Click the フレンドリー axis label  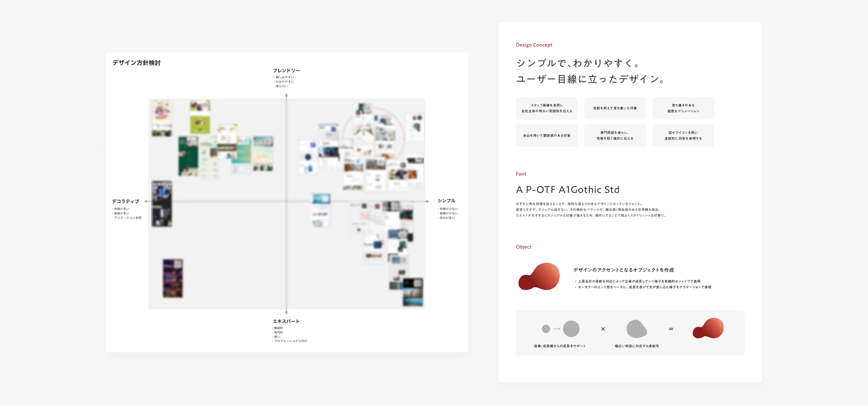286,71
